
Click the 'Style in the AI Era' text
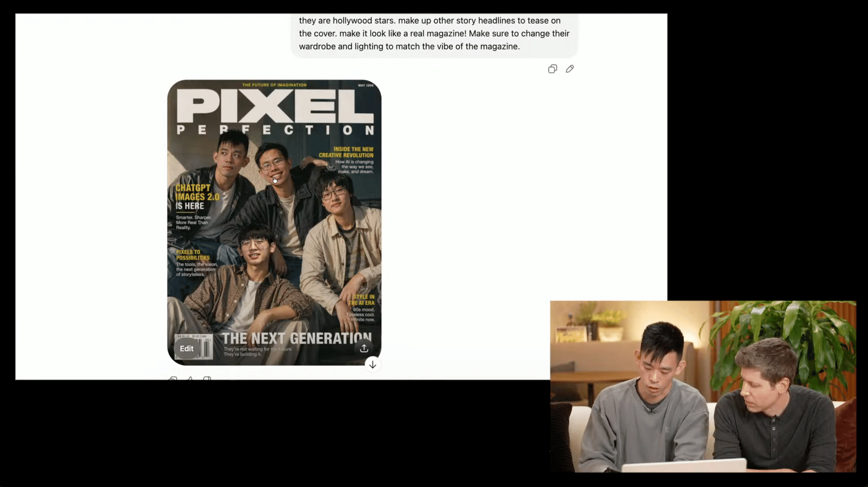point(361,300)
